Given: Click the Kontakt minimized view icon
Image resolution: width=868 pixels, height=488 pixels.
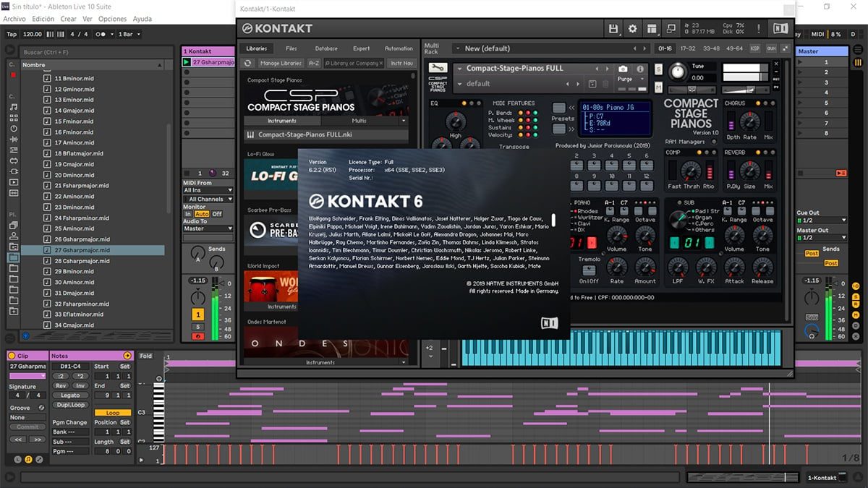Looking at the screenshot, I should click(x=672, y=29).
